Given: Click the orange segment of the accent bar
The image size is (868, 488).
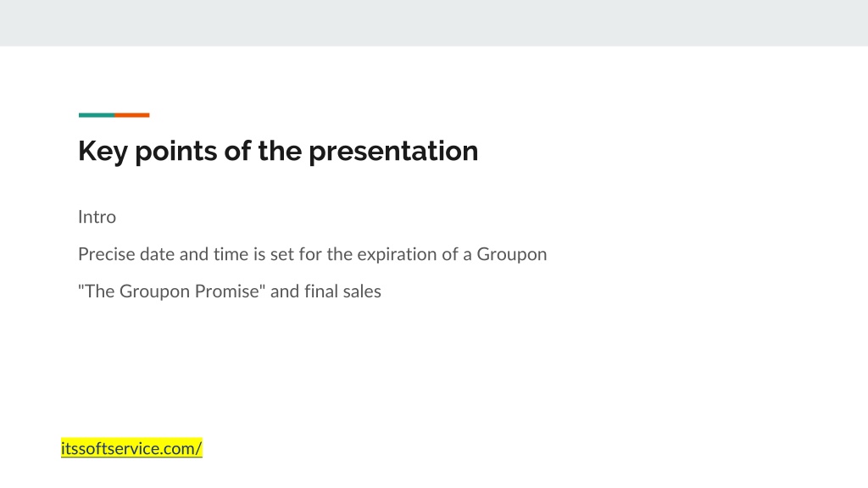Looking at the screenshot, I should coord(131,115).
